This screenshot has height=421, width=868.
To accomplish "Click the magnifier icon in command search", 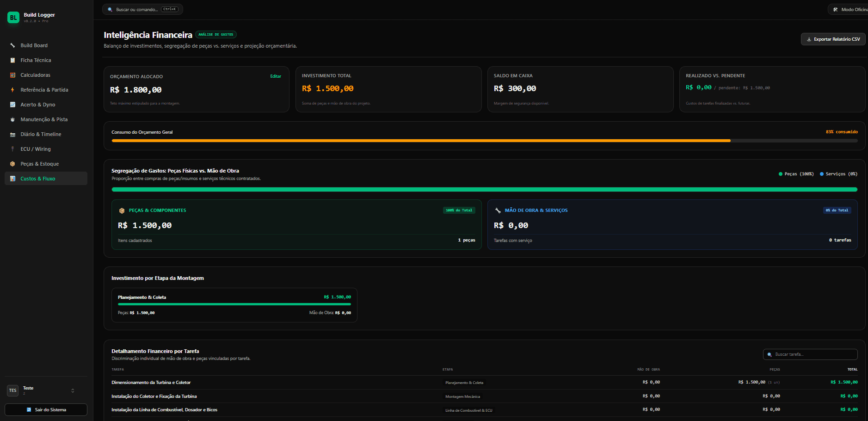I will click(x=110, y=9).
